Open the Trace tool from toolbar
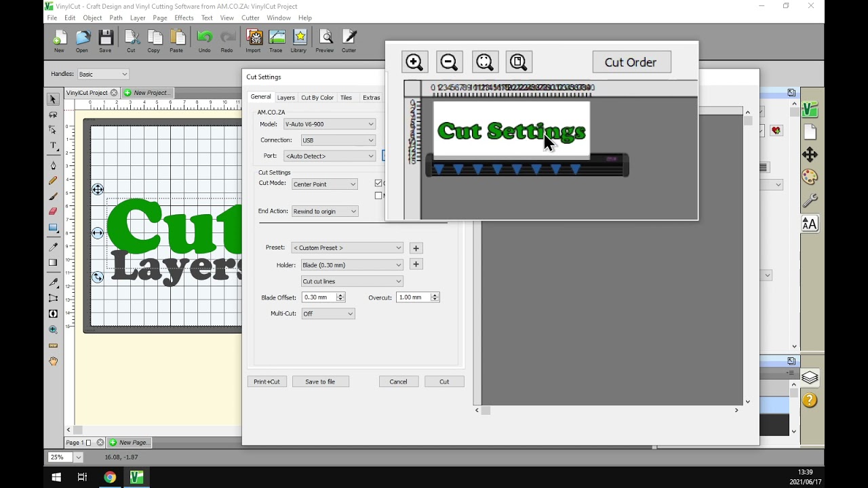The image size is (868, 488). click(x=276, y=41)
